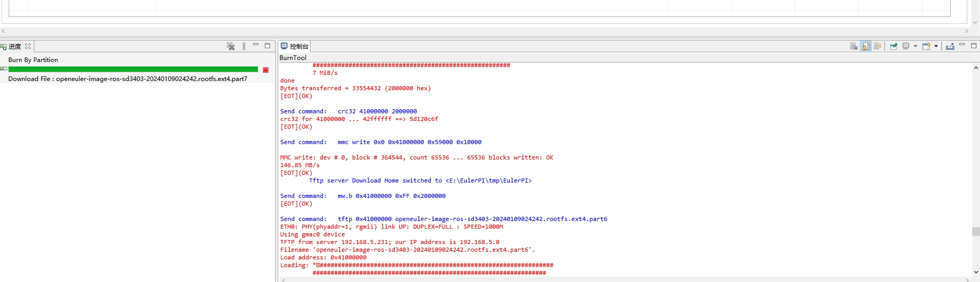This screenshot has width=980, height=282.
Task: Open display selected console dropdown arrow
Action: 915,46
